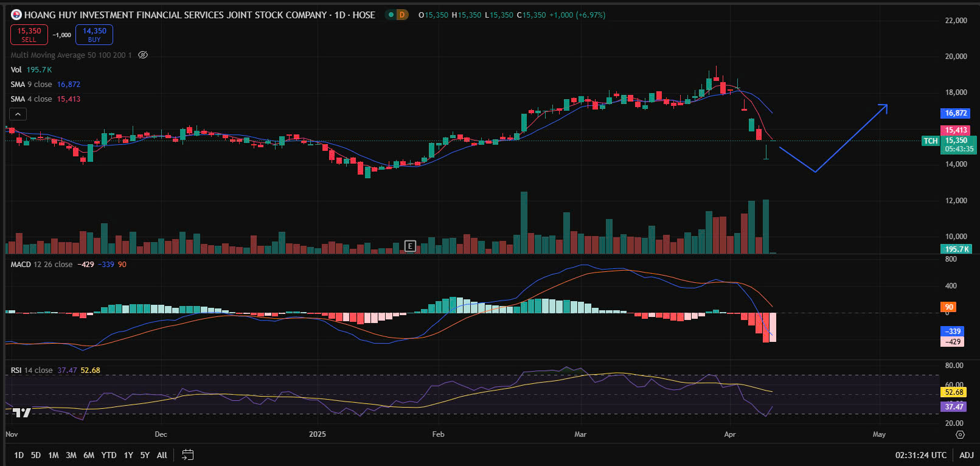Open timezone menu at 02:31:24 UTC
The height and width of the screenshot is (466, 980).
(921, 455)
